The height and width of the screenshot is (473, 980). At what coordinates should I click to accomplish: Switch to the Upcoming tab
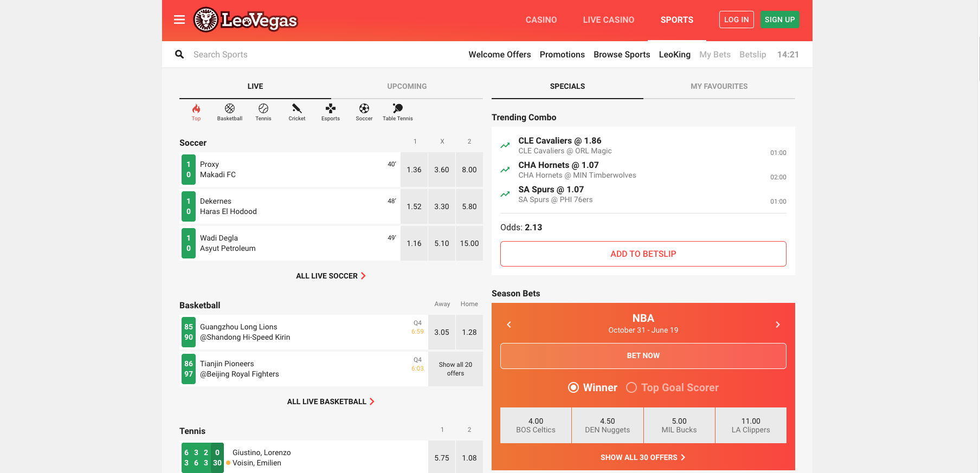click(x=407, y=86)
